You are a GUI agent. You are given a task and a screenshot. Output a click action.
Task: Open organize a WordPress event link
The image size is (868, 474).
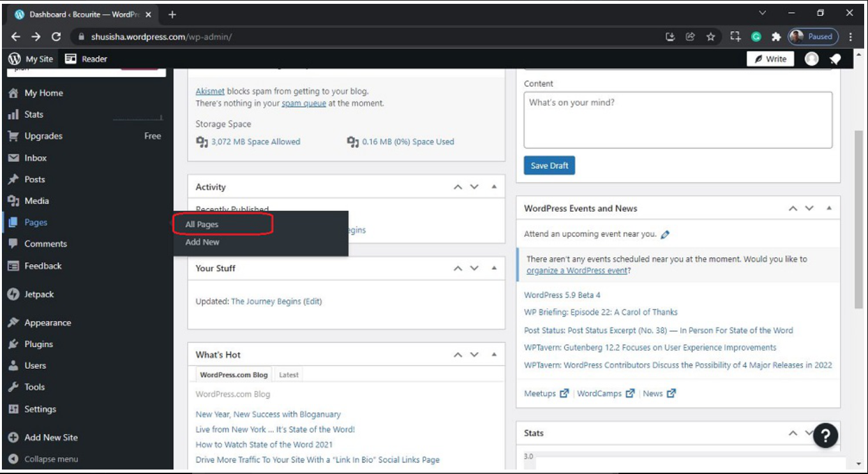pos(576,270)
